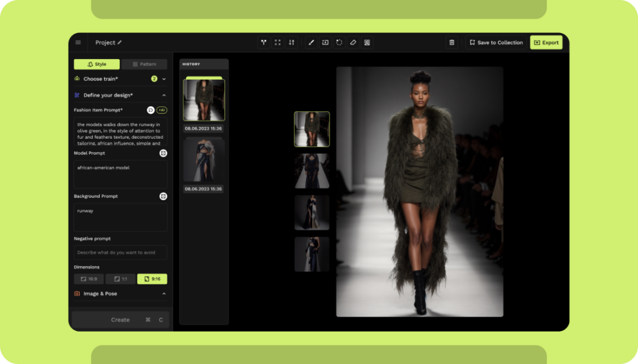Collapse the Image & Pose section
The image size is (638, 364).
164,293
